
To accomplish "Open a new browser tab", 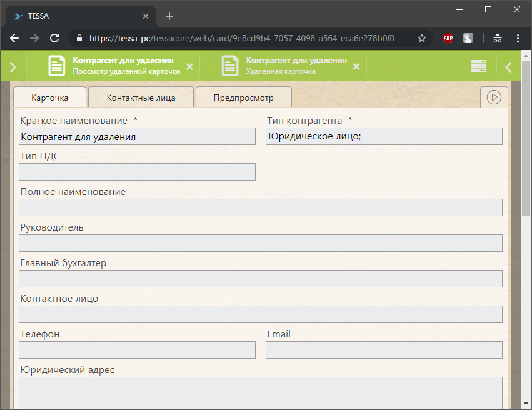I will tap(169, 16).
